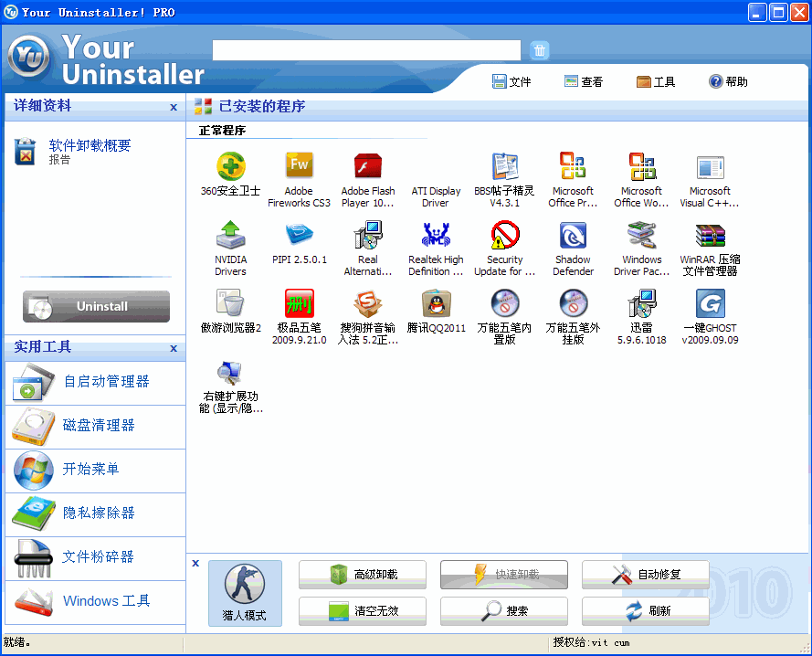Select the Microsoft Visual C++ icon
This screenshot has width=812, height=656.
710,167
